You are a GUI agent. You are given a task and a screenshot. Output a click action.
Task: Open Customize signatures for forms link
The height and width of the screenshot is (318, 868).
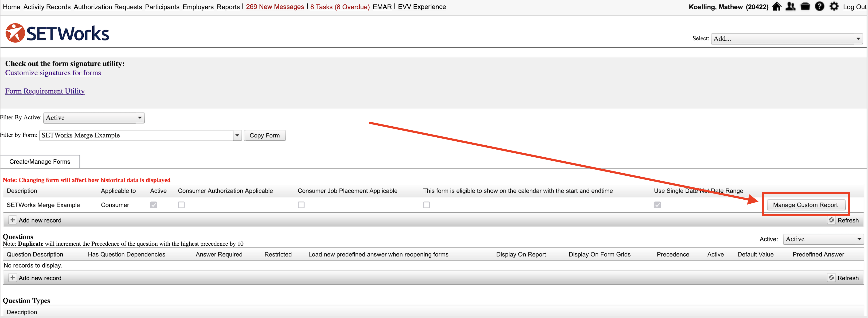pyautogui.click(x=53, y=73)
